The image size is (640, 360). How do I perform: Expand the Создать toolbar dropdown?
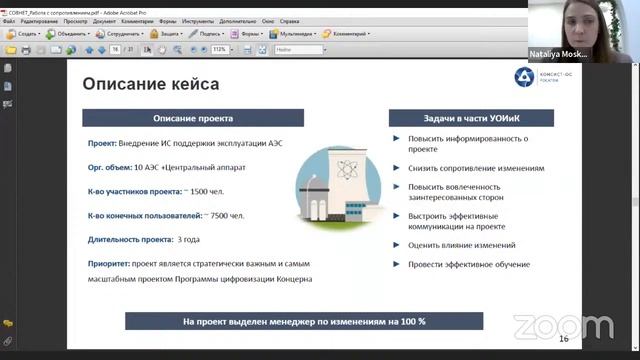(x=39, y=34)
